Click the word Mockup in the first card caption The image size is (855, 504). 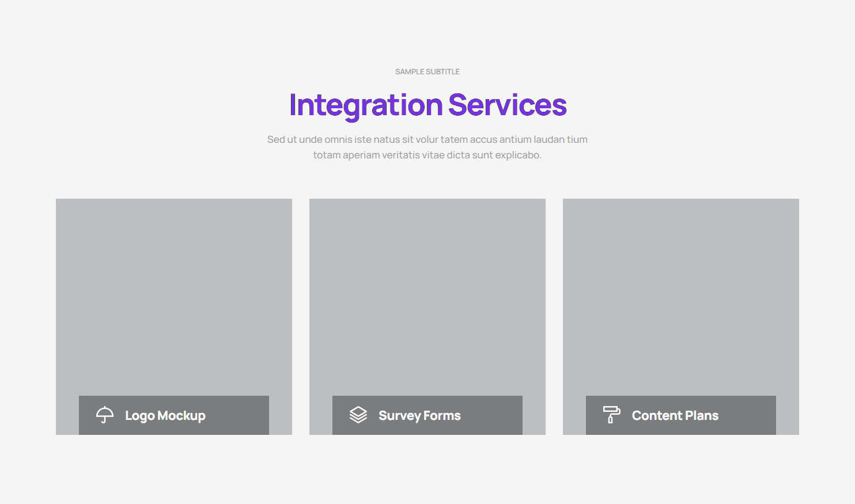(x=181, y=416)
